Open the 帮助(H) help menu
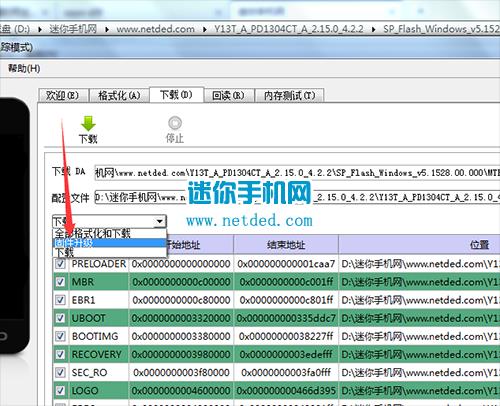Viewport: 500px width, 406px height. click(24, 69)
